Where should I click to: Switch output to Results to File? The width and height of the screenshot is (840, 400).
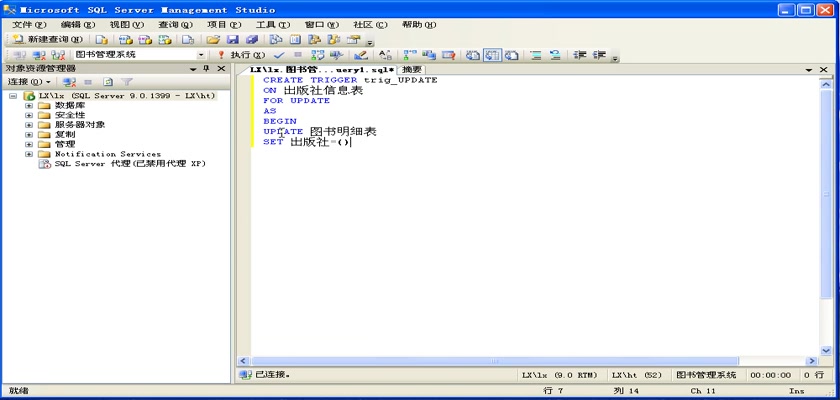click(x=512, y=55)
